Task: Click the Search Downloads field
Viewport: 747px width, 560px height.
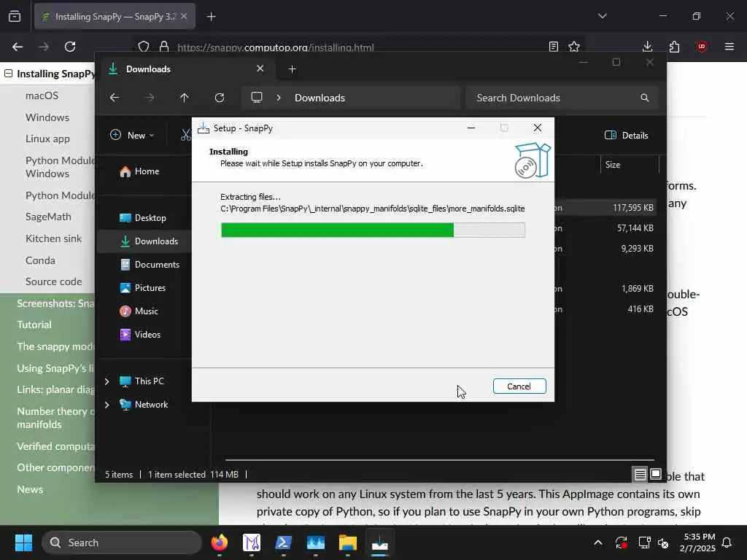Action: tap(562, 98)
